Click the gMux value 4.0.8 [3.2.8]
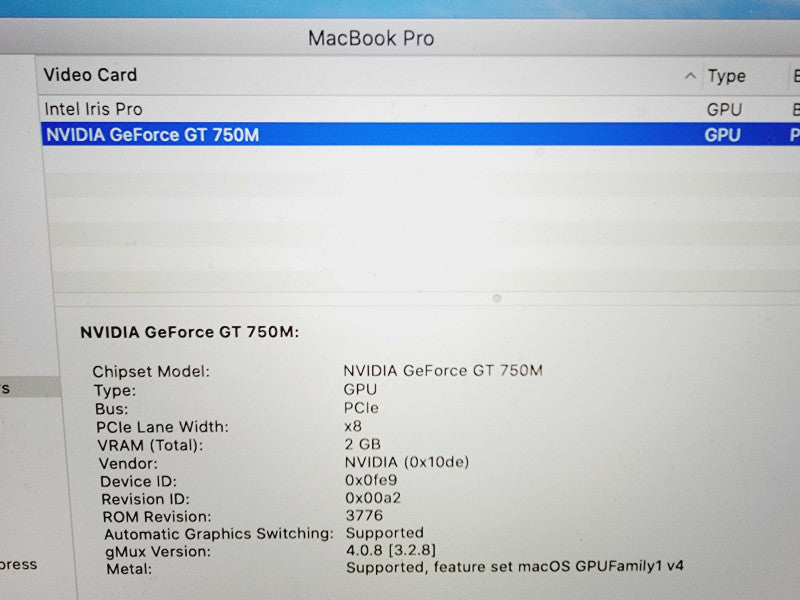 pos(391,550)
